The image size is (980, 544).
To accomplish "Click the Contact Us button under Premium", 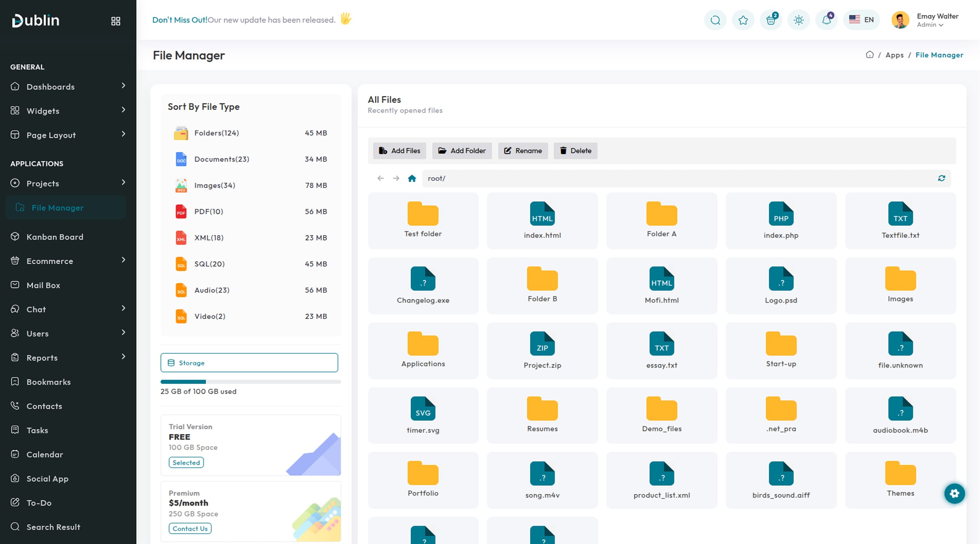I will (190, 528).
